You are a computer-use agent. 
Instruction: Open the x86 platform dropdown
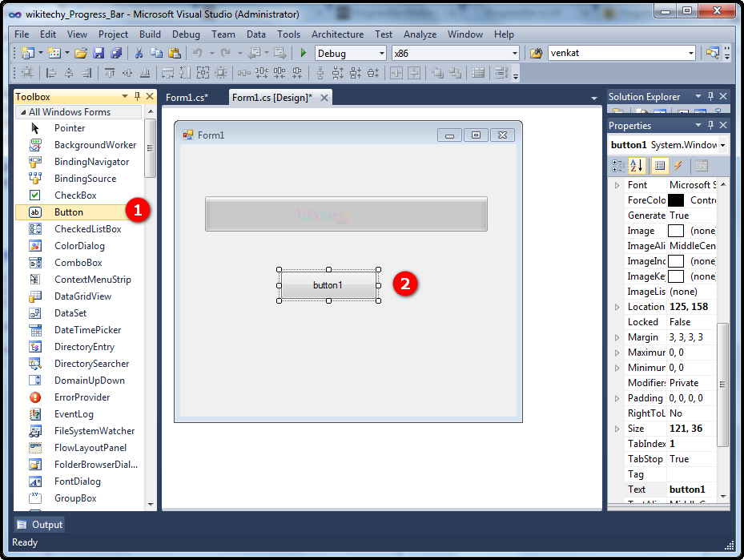pos(514,53)
